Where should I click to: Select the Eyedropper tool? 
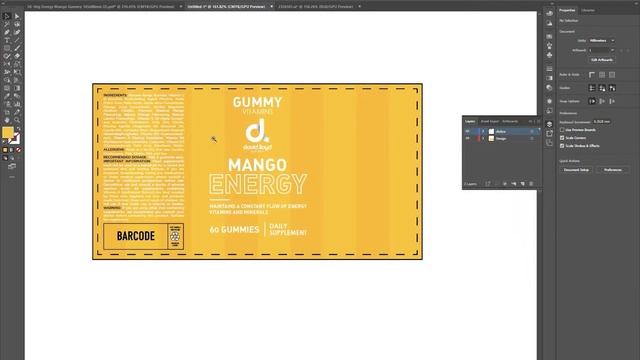pyautogui.click(x=7, y=96)
